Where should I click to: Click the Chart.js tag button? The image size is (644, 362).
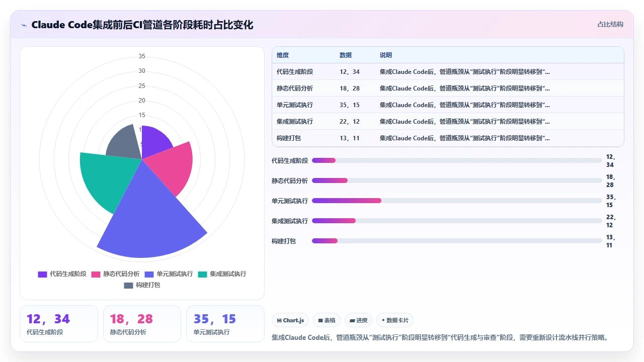click(290, 320)
